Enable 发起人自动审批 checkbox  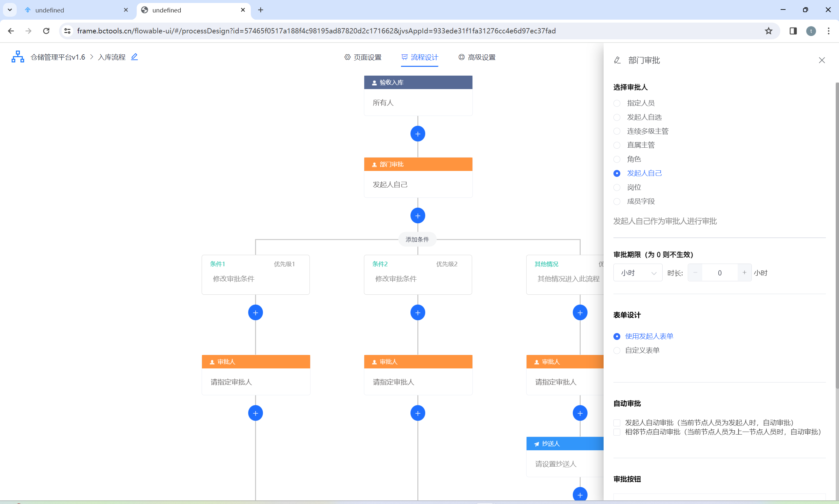tap(617, 423)
